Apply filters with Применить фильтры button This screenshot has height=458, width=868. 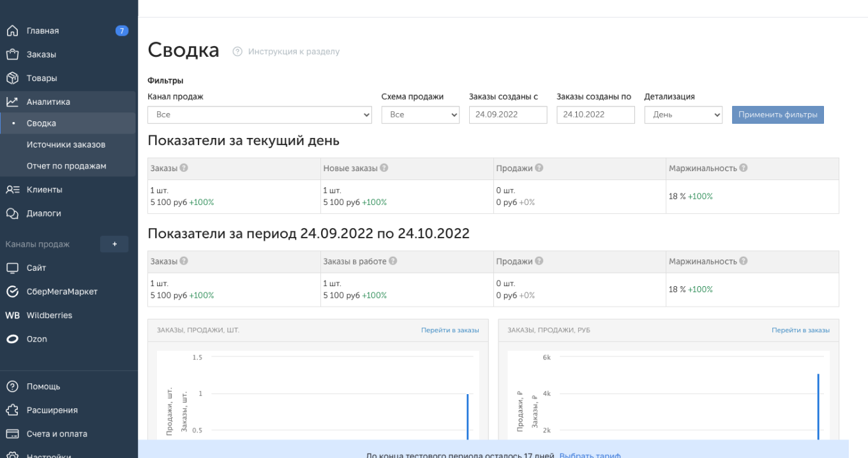point(777,114)
